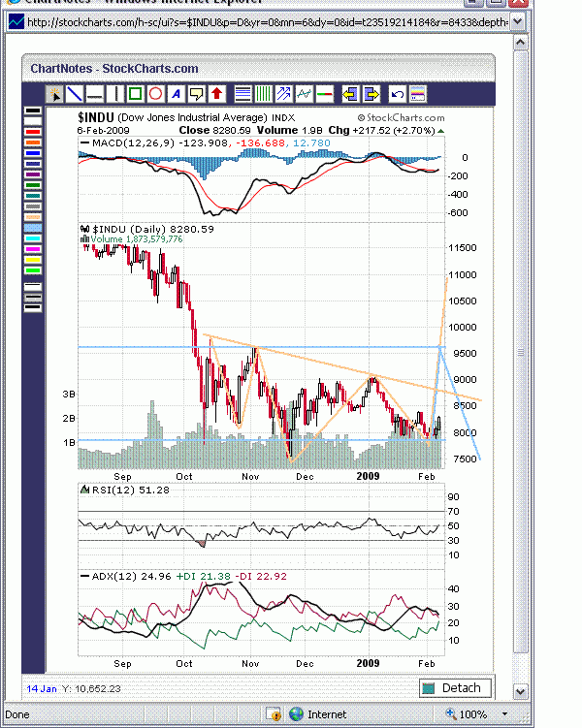Click the yellow left arrow icon

(x=350, y=94)
